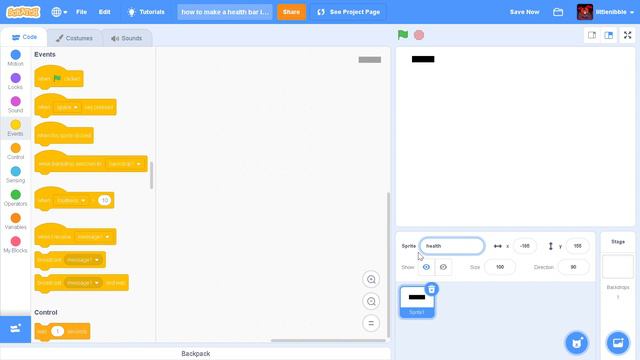The height and width of the screenshot is (360, 640).
Task: Click the seconds value in wait block
Action: (58, 331)
